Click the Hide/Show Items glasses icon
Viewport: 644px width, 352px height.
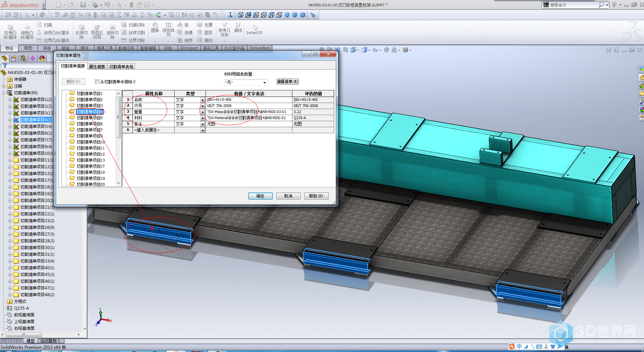376,50
